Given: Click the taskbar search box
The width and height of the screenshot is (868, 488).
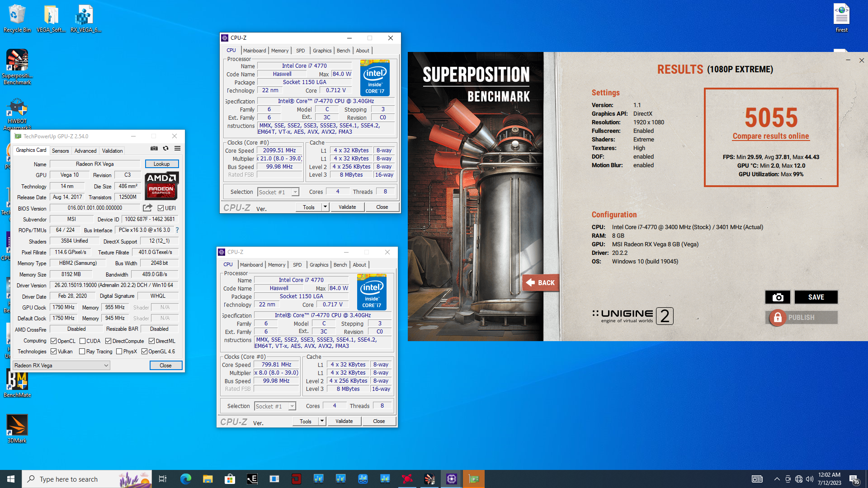Looking at the screenshot, I should pos(87,479).
